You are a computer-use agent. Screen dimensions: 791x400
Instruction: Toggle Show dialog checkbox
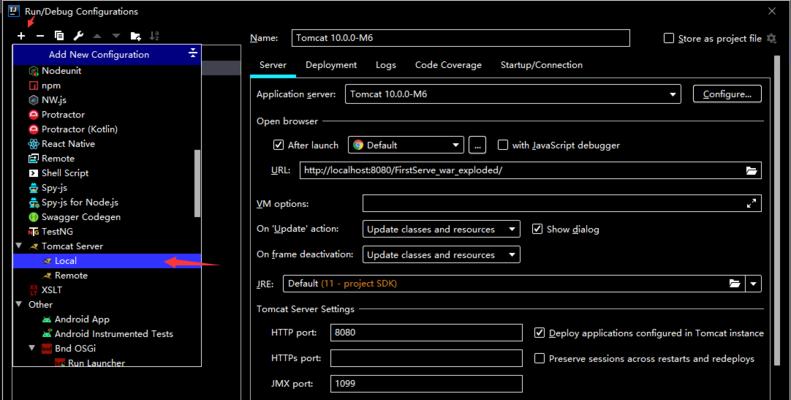[537, 229]
